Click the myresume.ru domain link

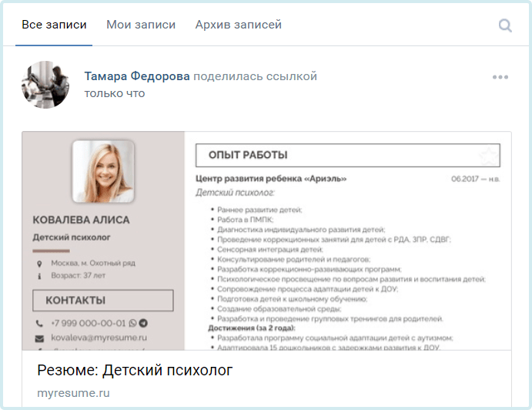pos(73,393)
